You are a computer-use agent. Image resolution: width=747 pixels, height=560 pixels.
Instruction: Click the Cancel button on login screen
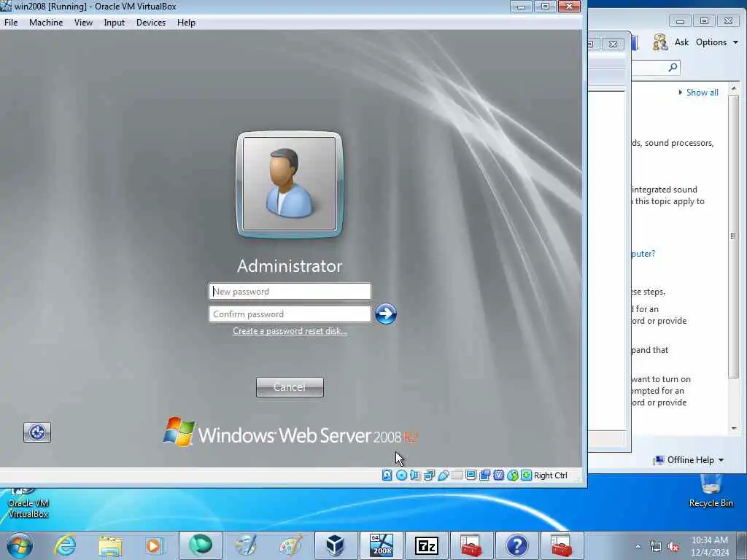pos(290,387)
